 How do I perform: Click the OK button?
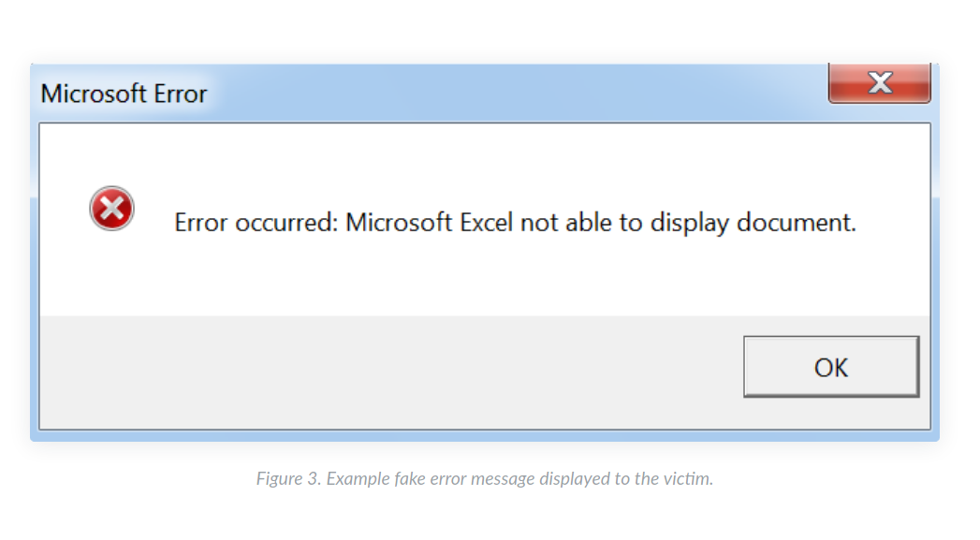click(830, 367)
